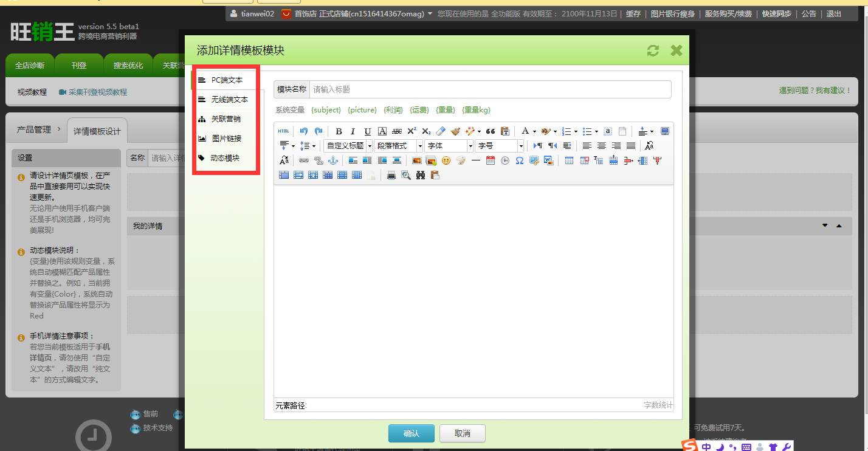
Task: Open Sogou IME wrench settings icon
Action: coord(786,447)
